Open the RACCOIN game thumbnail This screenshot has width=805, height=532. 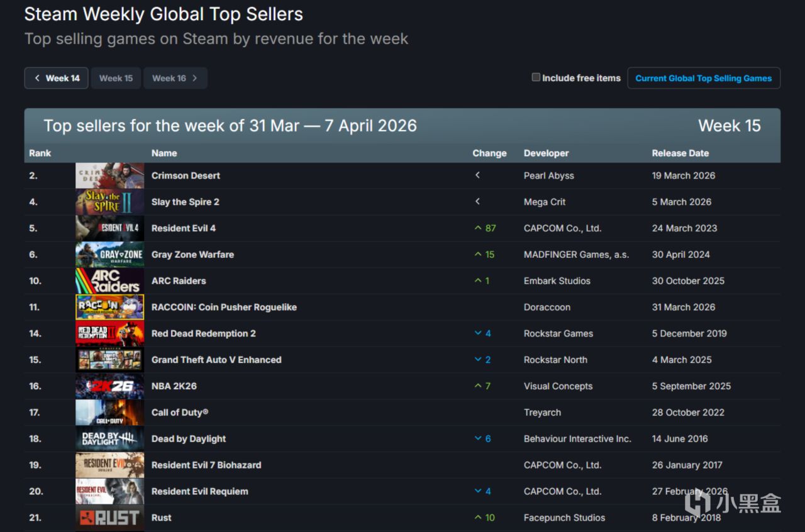pos(109,308)
